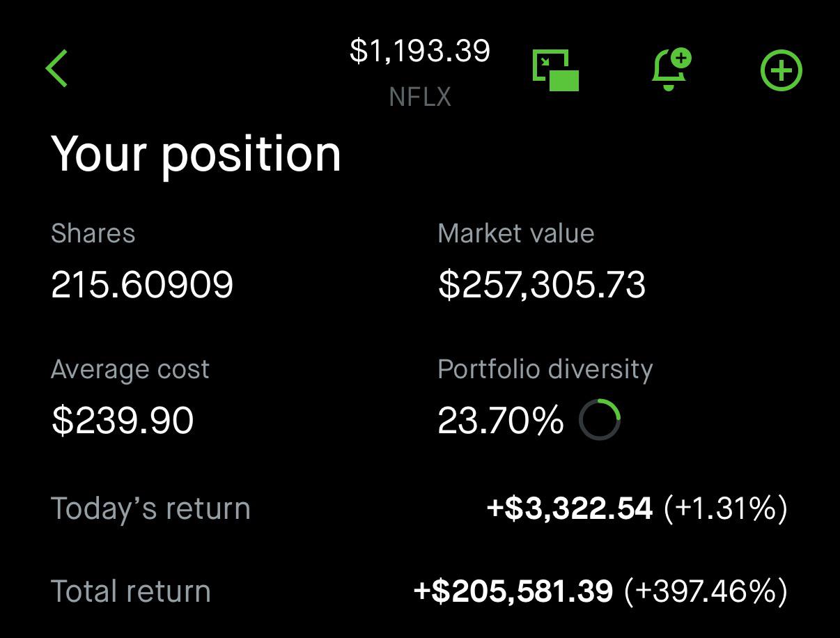Tap the Shares label
Image resolution: width=840 pixels, height=638 pixels.
tap(93, 233)
